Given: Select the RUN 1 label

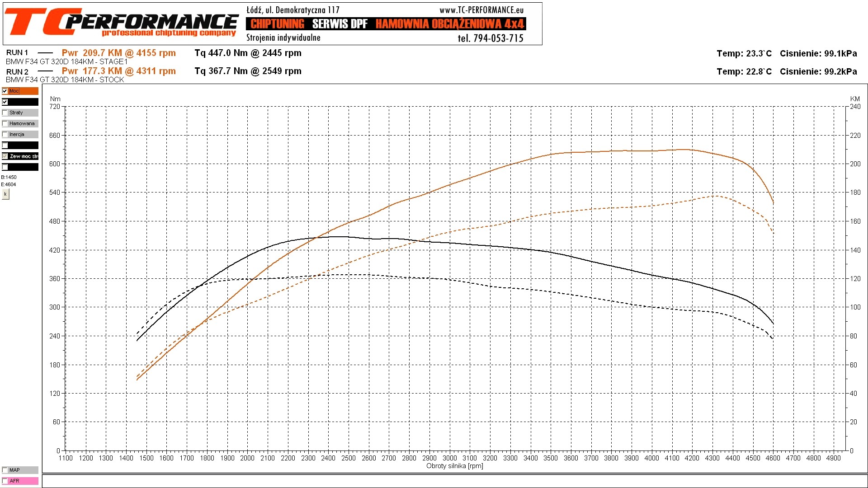Looking at the screenshot, I should 17,53.
